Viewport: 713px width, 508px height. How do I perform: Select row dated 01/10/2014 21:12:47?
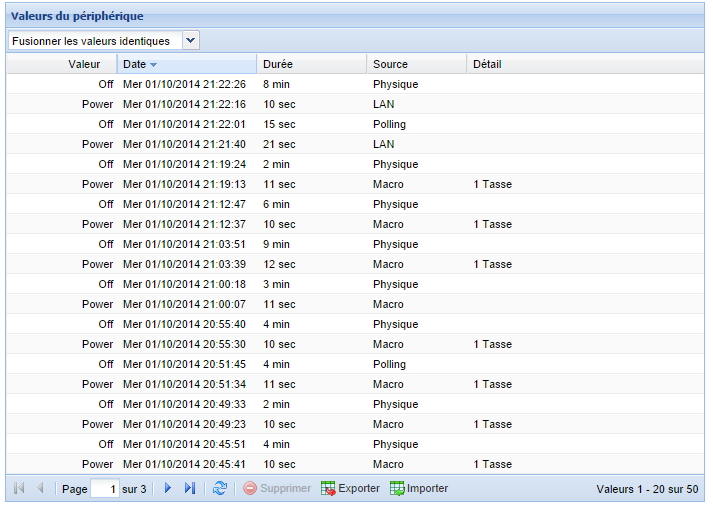pyautogui.click(x=355, y=204)
